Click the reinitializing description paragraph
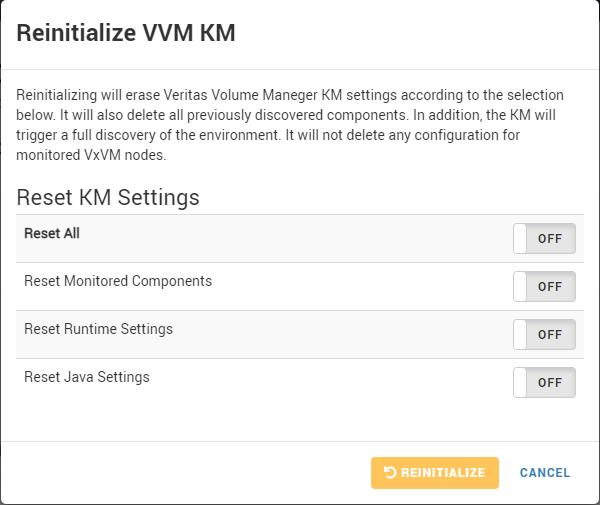 pos(290,125)
